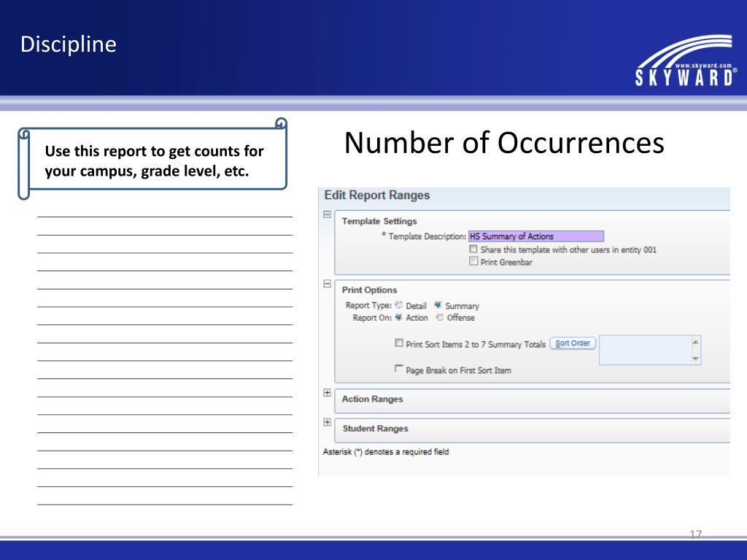The height and width of the screenshot is (560, 747).
Task: Click the Number of Occurrences title
Action: pos(504,143)
